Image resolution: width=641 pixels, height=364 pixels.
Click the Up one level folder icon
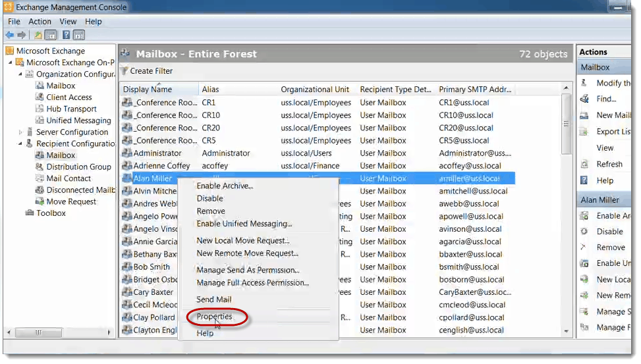pyautogui.click(x=38, y=35)
